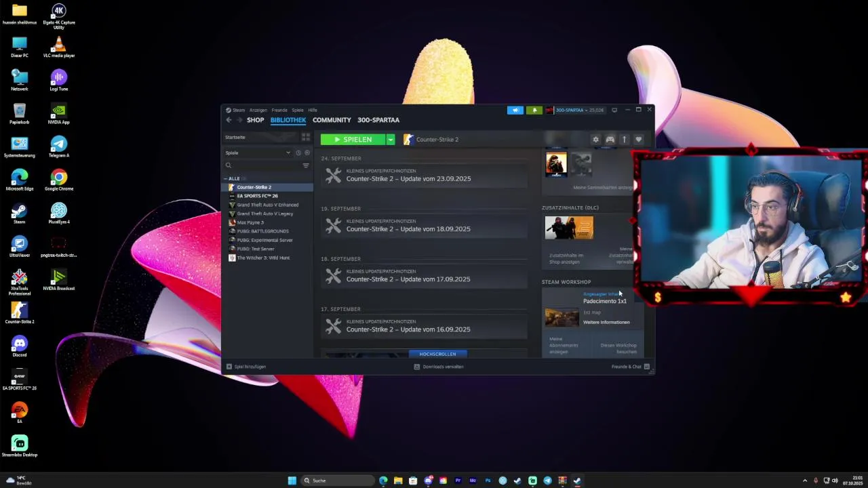The height and width of the screenshot is (488, 868).
Task: Open Photoshop from the taskbar
Action: point(488,481)
